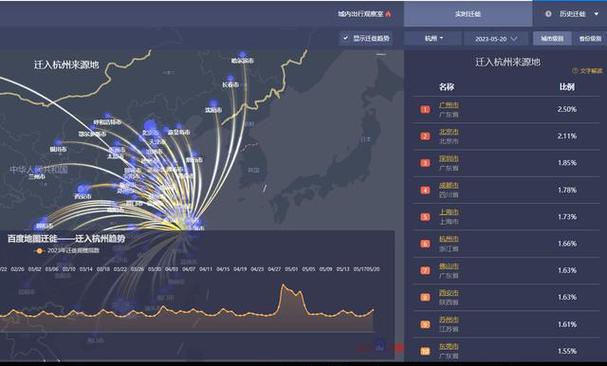Expand the 历史迁徙 dropdown arrow
The image size is (607, 366).
[596, 14]
